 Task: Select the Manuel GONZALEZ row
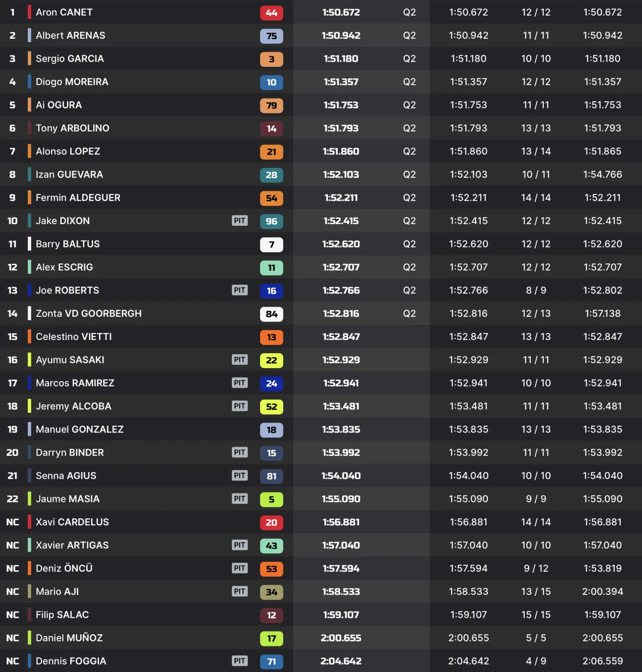[x=321, y=429]
